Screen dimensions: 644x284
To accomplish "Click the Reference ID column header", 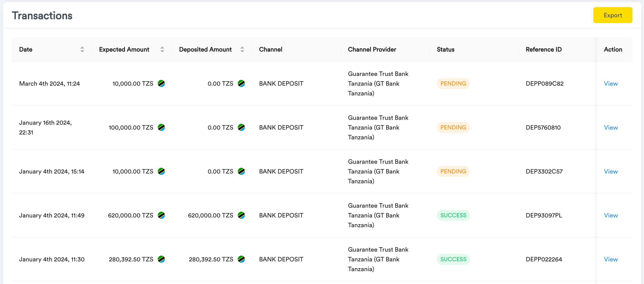I will tap(544, 49).
